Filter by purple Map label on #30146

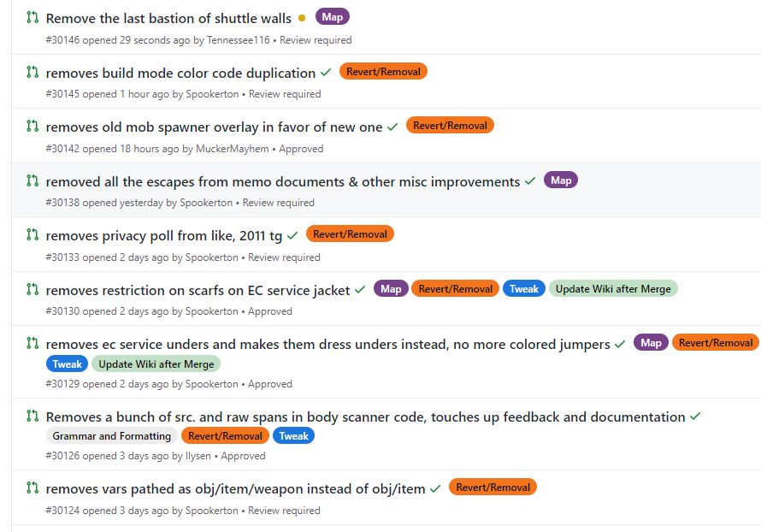[x=333, y=17]
